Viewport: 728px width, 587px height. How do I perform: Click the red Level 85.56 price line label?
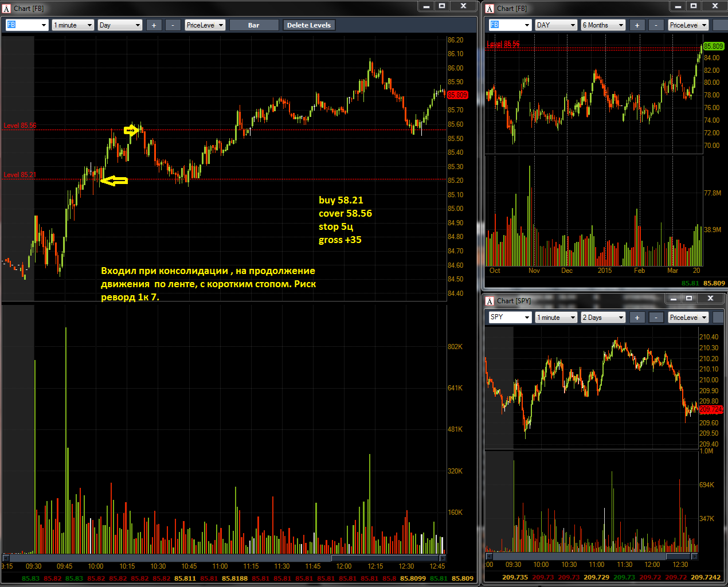pos(20,126)
